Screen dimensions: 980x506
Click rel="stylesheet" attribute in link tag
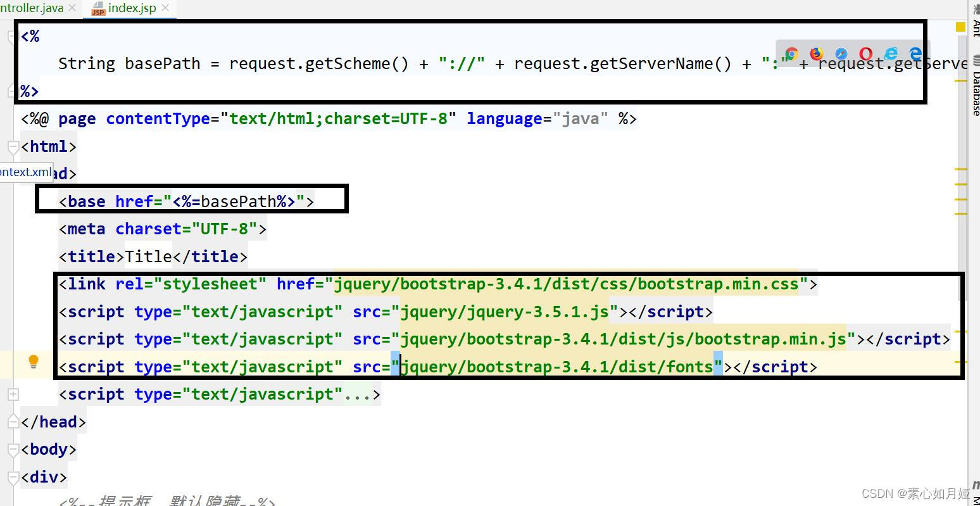[x=191, y=284]
